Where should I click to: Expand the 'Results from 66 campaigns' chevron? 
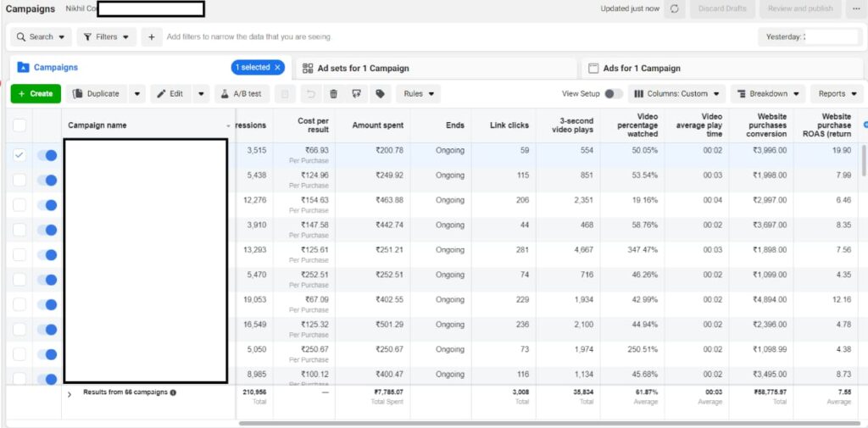70,395
